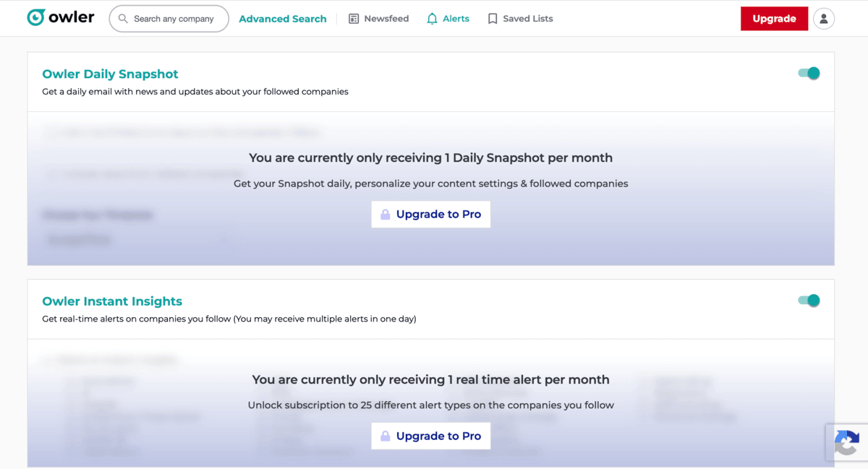868x469 pixels.
Task: Click the Newsfeed newspaper icon
Action: (354, 19)
